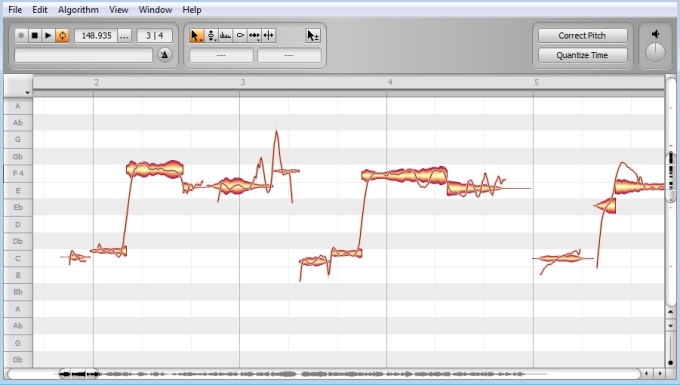Click bar 5 marker in time ruler
The height and width of the screenshot is (385, 680).
[536, 82]
